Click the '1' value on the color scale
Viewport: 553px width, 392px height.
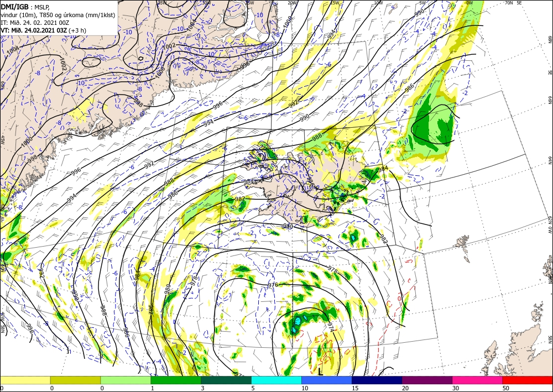(153, 388)
